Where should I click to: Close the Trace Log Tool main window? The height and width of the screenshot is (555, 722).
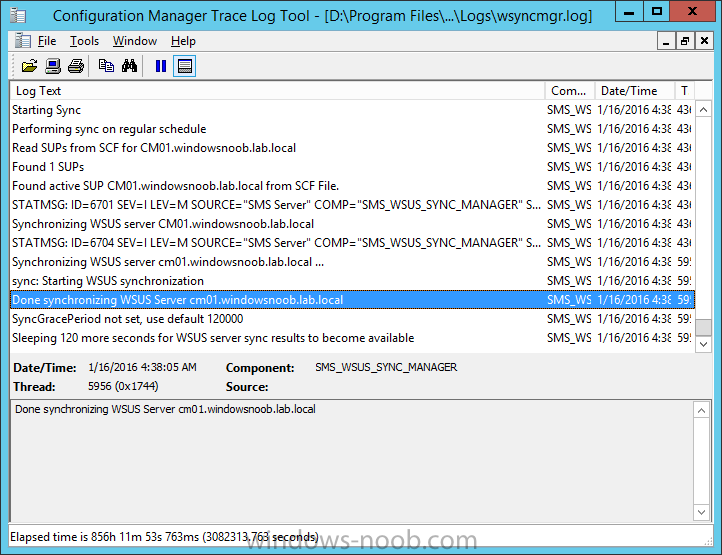click(692, 12)
